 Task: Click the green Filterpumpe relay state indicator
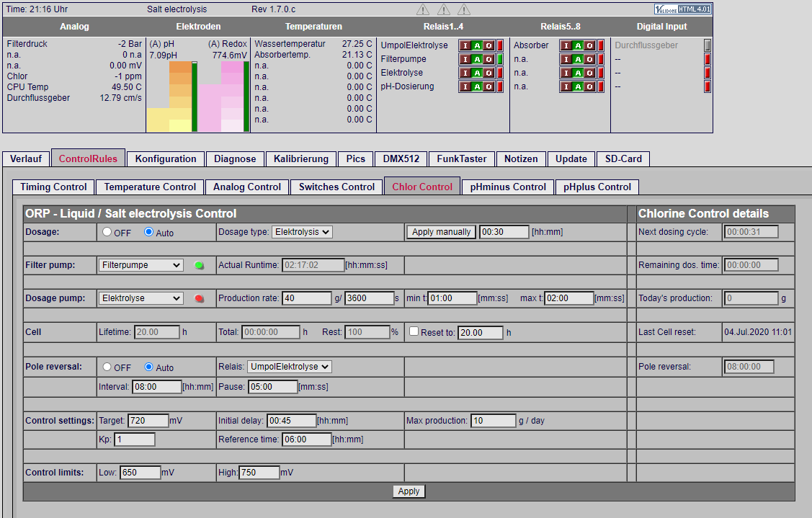[x=500, y=59]
